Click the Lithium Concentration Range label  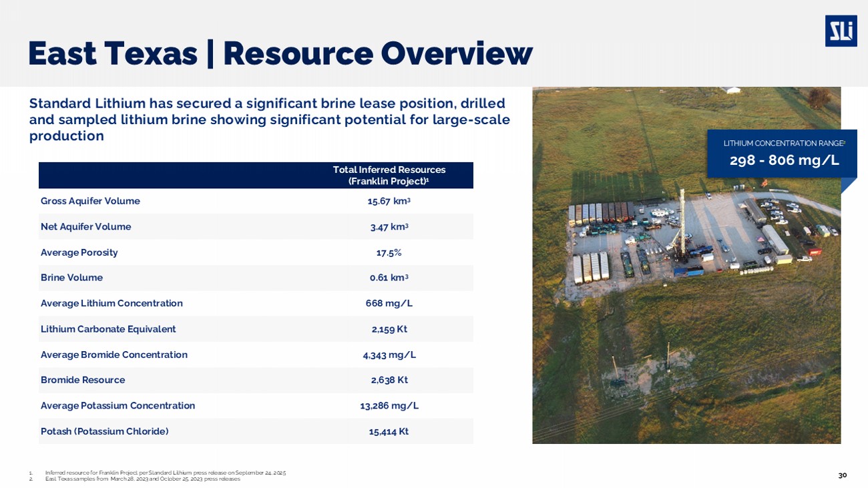(x=784, y=144)
